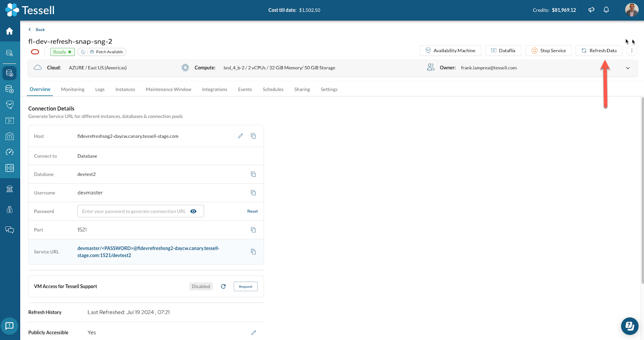Expand the service details chevron
Viewport: 644px width, 340px height.
click(x=627, y=68)
